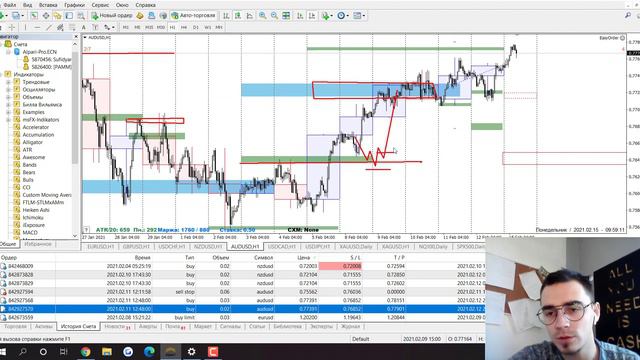640x360 pixels.
Task: Toggle the Terminal panel toolbar icon
Action: (x=69, y=16)
